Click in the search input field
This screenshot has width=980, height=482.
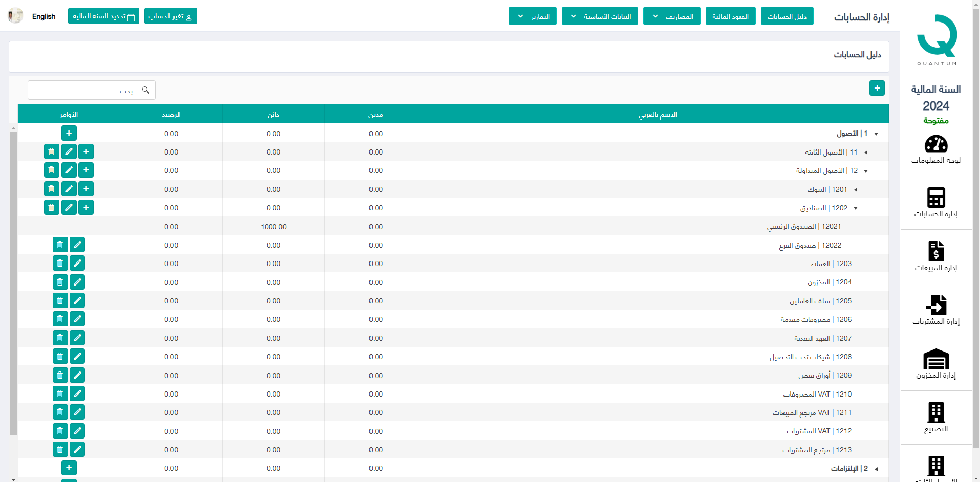point(84,91)
